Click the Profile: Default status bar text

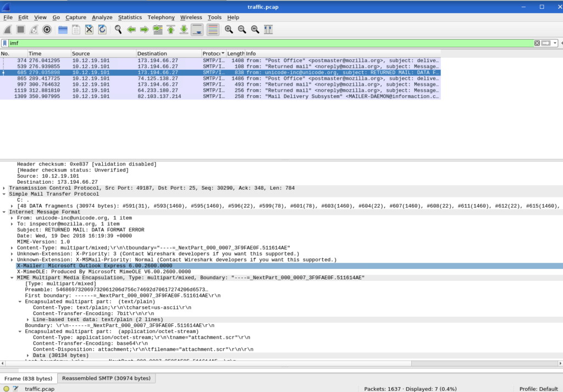538,389
